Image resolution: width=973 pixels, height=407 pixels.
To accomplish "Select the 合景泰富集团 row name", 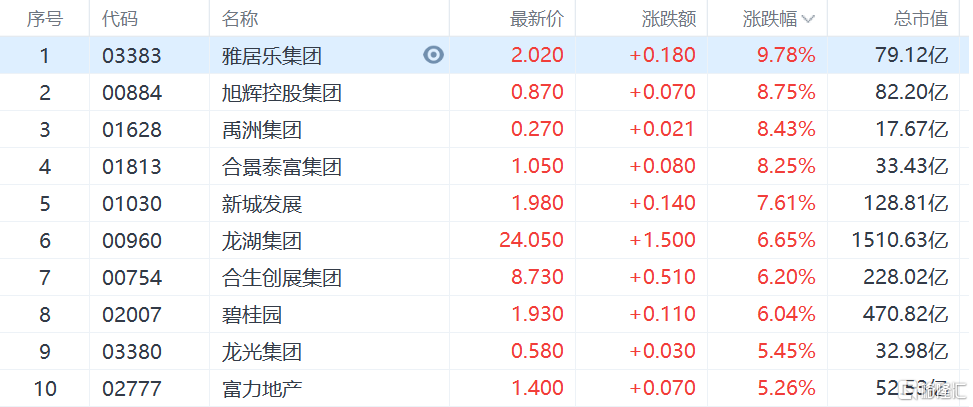I will 281,166.
